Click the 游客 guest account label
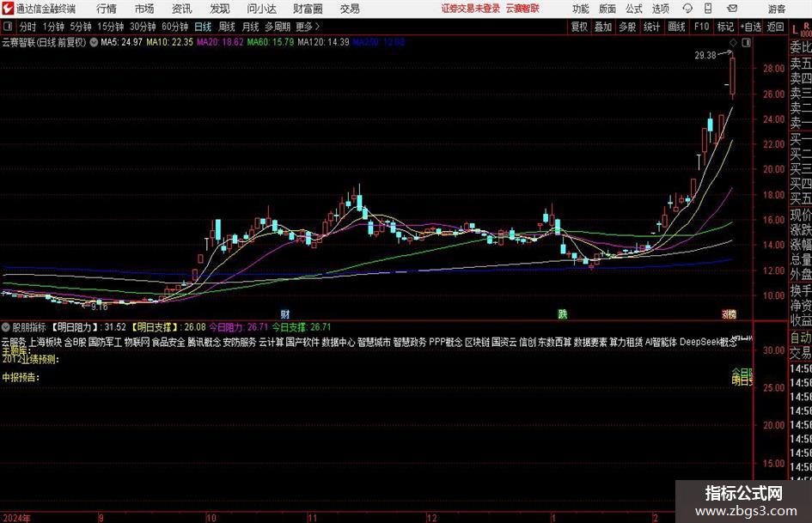The width and height of the screenshot is (812, 523). coord(777,9)
